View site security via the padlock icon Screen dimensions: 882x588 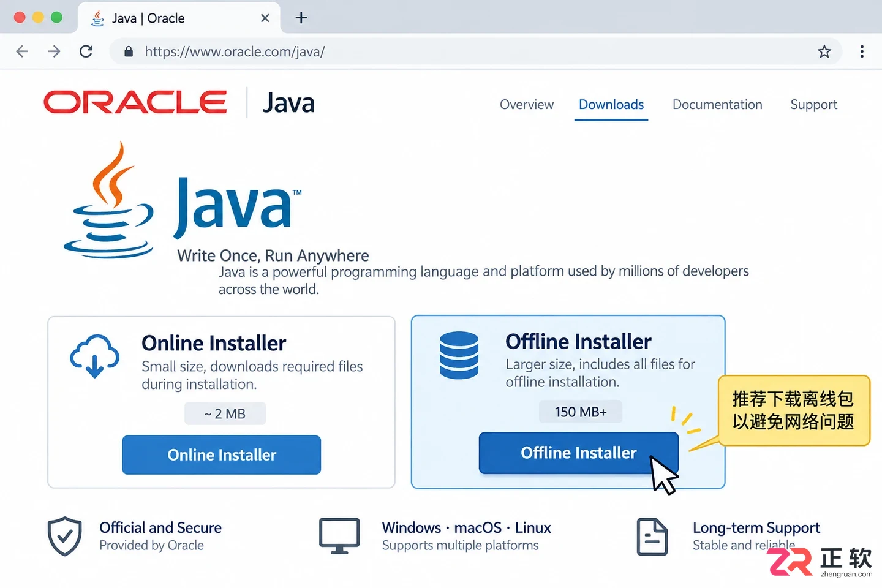(129, 51)
